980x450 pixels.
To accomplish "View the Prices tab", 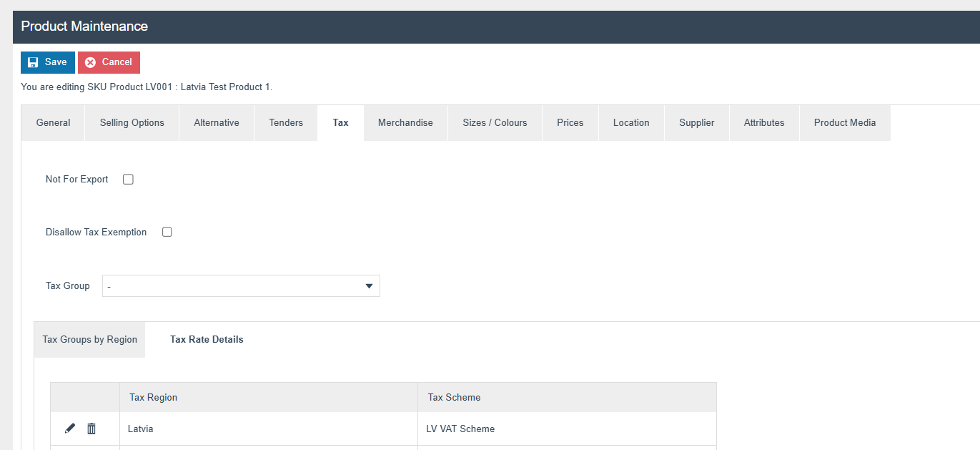I will pos(570,123).
